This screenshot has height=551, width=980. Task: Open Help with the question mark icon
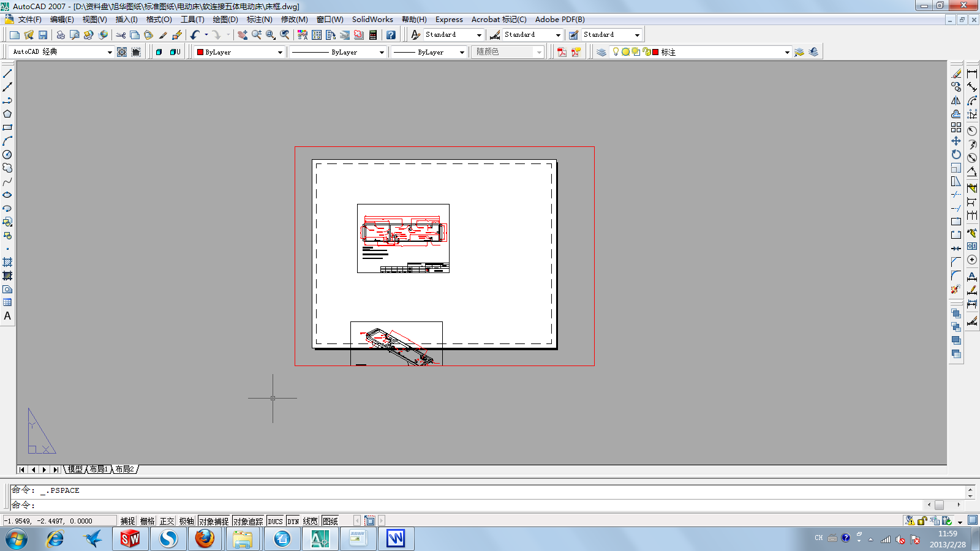pos(391,35)
